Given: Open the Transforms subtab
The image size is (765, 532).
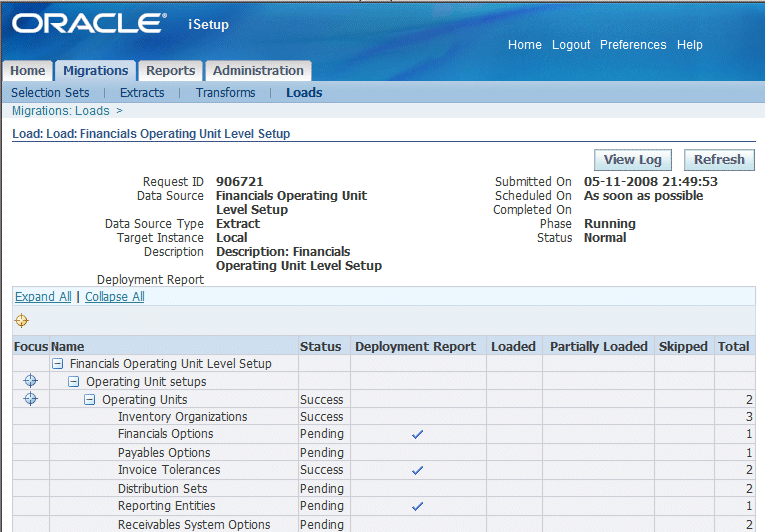Looking at the screenshot, I should (x=225, y=93).
